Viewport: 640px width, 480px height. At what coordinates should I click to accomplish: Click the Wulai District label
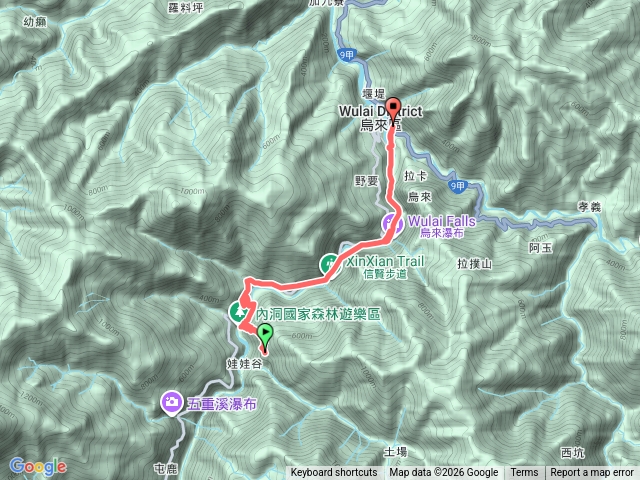tap(380, 111)
